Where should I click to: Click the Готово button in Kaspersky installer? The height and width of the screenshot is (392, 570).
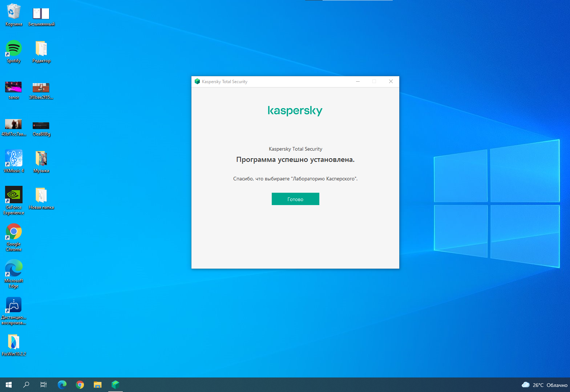coord(295,199)
